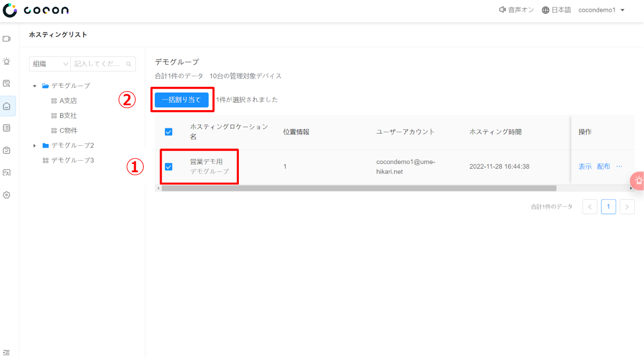Image resolution: width=644 pixels, height=358 pixels.
Task: Click the C物件 grid icon
Action: point(54,131)
